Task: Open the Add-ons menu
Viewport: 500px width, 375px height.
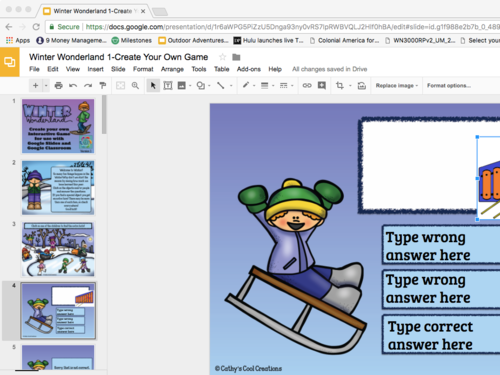Action: (x=249, y=69)
